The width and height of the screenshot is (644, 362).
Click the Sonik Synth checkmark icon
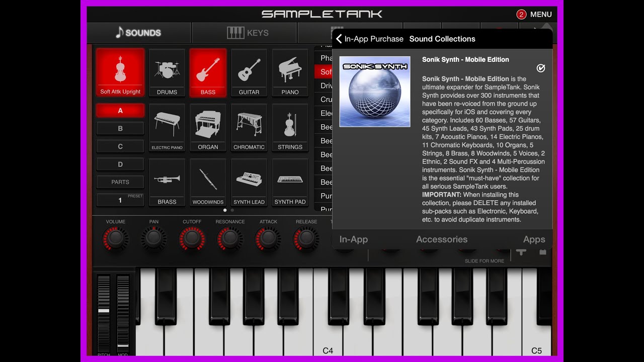(x=541, y=68)
